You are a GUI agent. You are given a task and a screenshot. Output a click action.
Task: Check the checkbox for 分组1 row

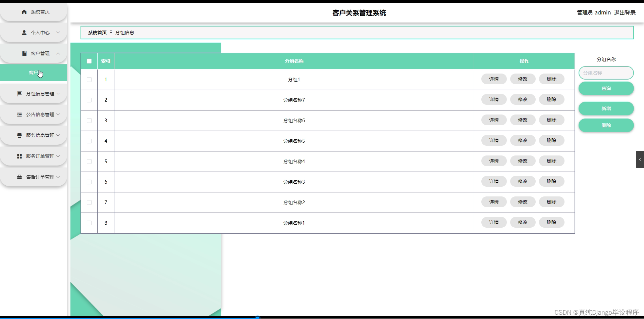pyautogui.click(x=89, y=80)
